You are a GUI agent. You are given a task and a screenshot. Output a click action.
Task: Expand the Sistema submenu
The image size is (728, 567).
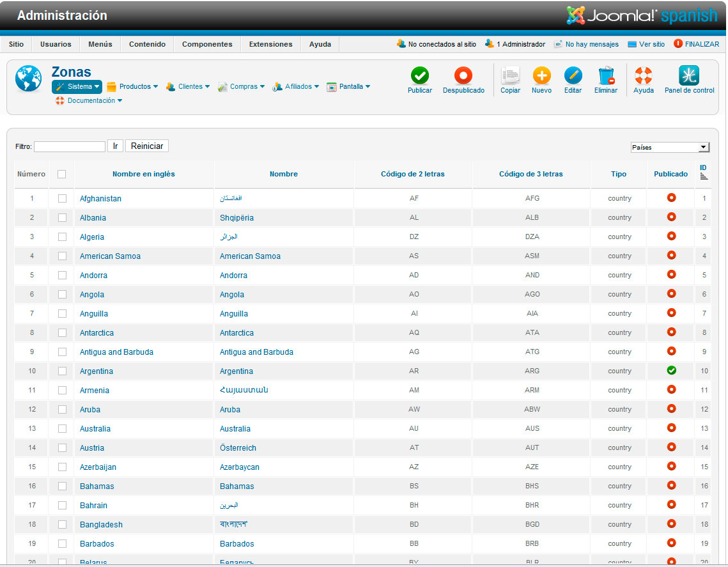(x=77, y=86)
